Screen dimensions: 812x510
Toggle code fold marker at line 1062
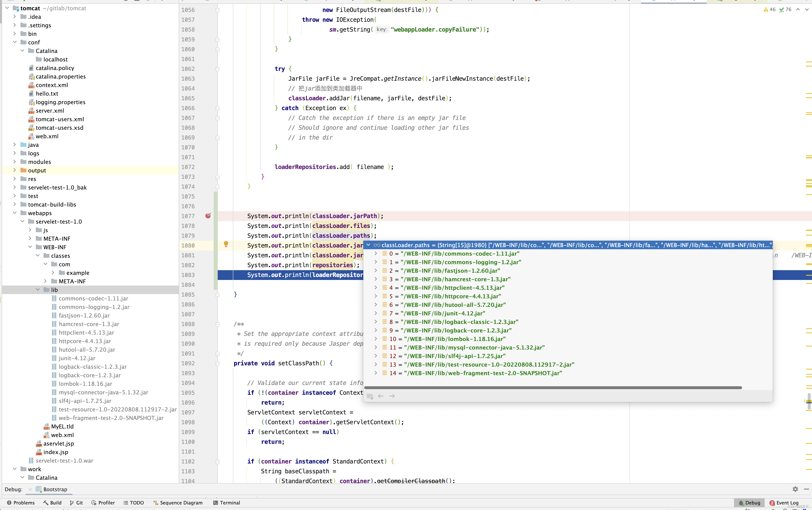click(x=217, y=69)
